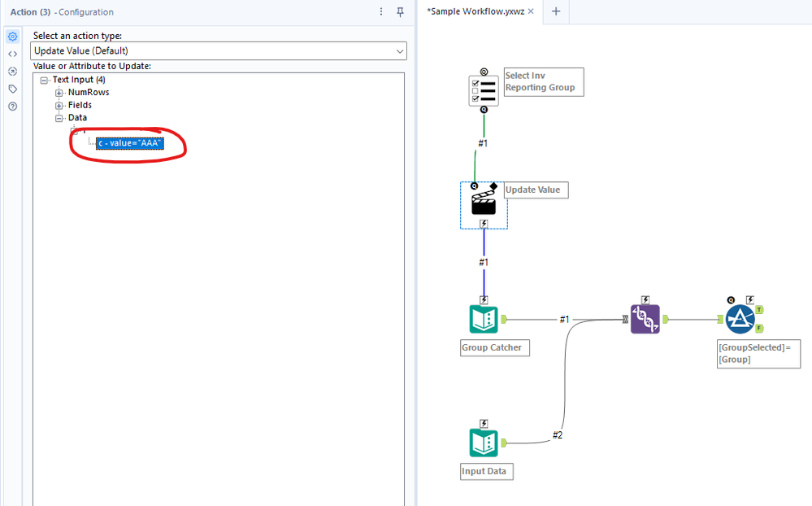Image resolution: width=812 pixels, height=506 pixels.
Task: Select the Group Catcher Text Input tool
Action: [484, 319]
